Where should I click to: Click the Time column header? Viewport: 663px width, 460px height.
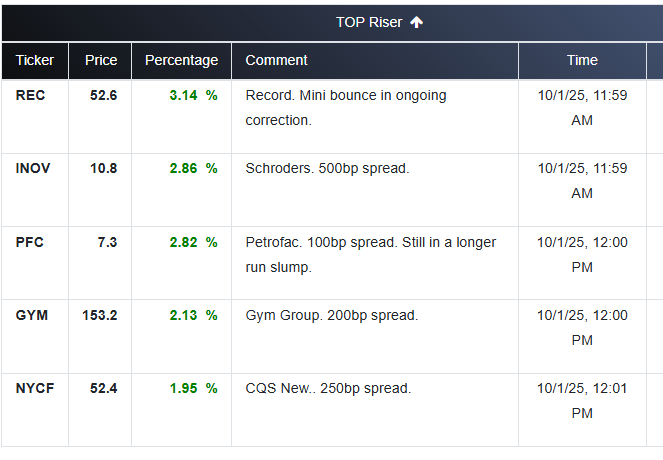pos(582,60)
